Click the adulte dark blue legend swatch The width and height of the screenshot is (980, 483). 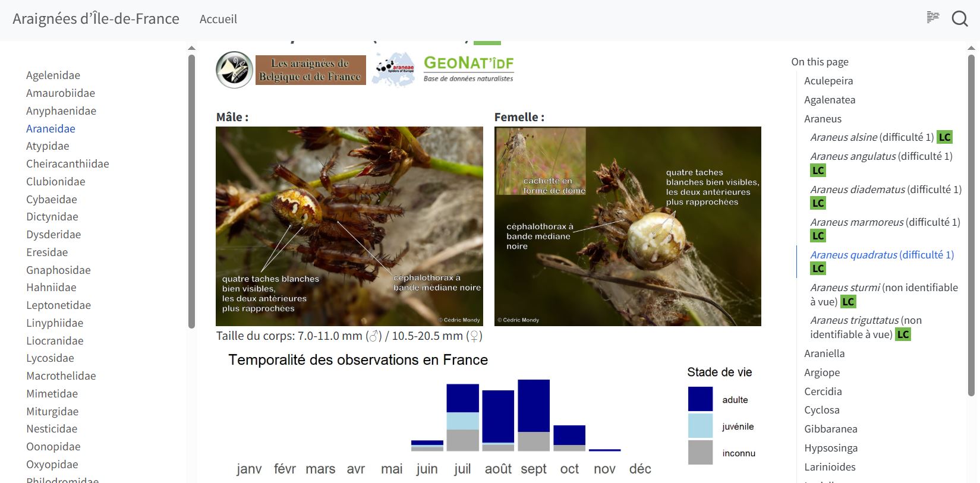pos(700,399)
